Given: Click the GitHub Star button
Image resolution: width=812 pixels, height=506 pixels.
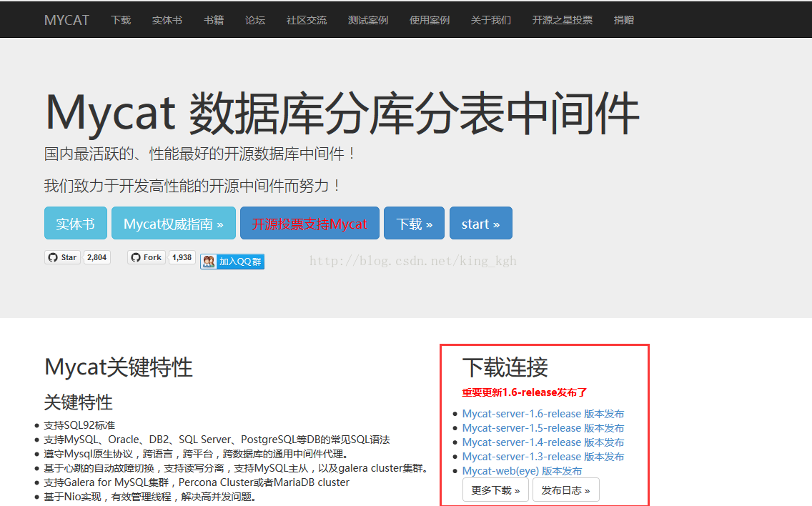Looking at the screenshot, I should point(63,257).
